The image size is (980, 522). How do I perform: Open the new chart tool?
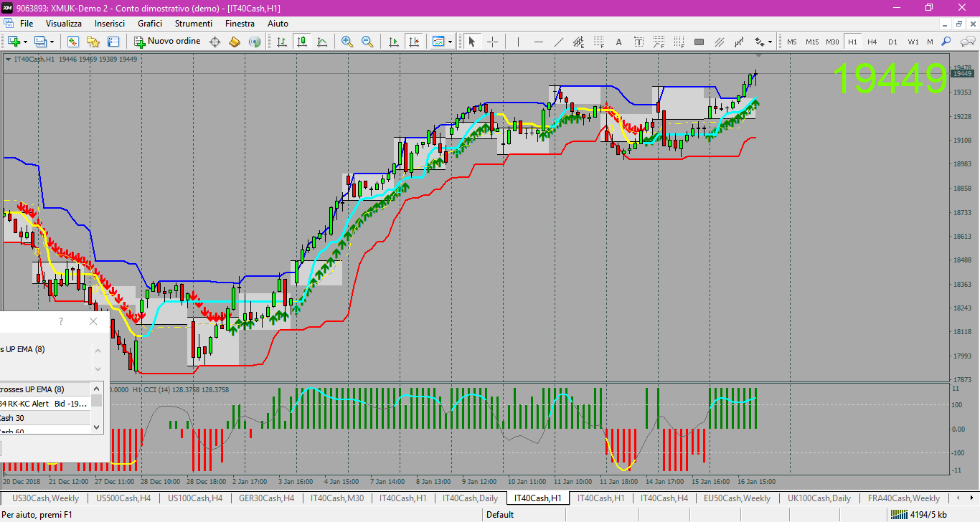(x=14, y=42)
